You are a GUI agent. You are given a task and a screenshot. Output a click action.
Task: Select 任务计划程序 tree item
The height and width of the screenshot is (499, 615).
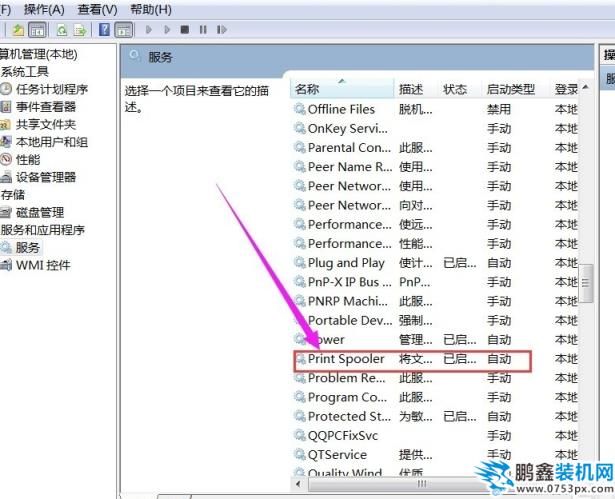52,89
